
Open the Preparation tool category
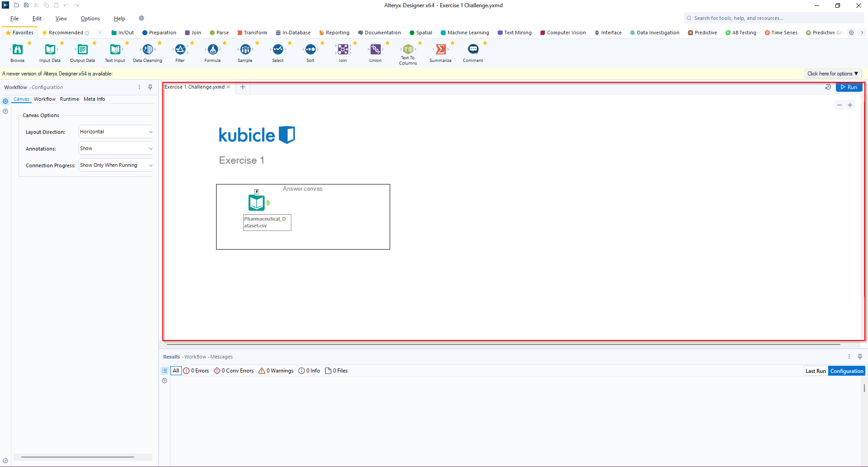tap(159, 33)
